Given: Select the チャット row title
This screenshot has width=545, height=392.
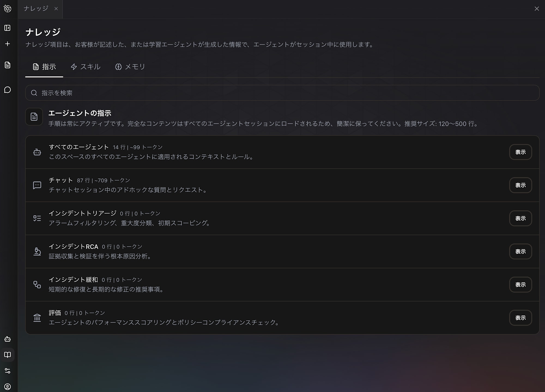Looking at the screenshot, I should coord(61,180).
